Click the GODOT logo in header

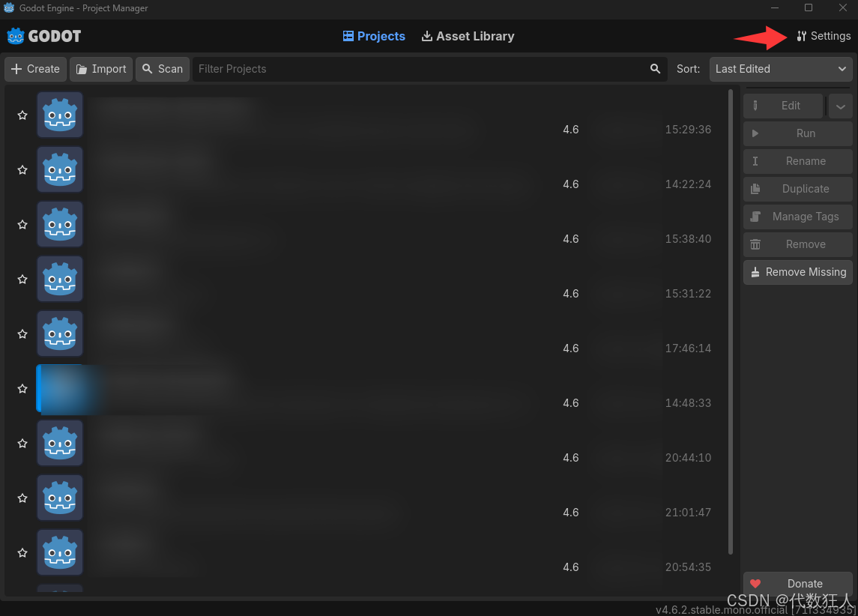[43, 36]
